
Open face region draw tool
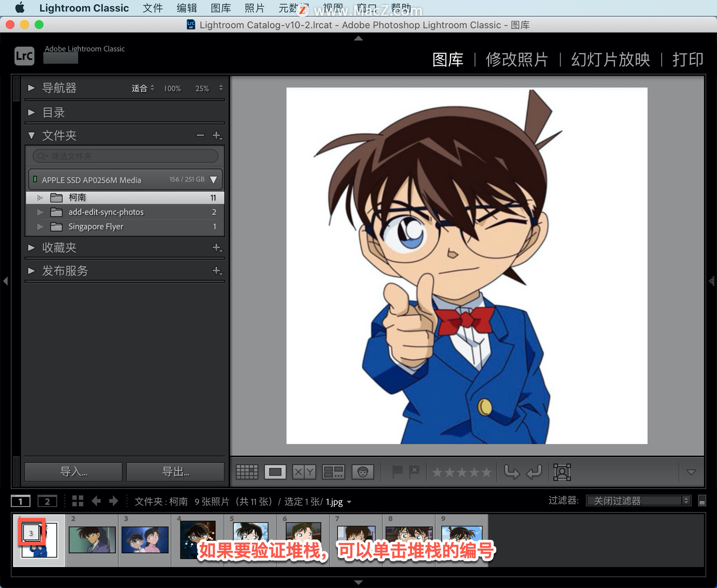[x=562, y=472]
